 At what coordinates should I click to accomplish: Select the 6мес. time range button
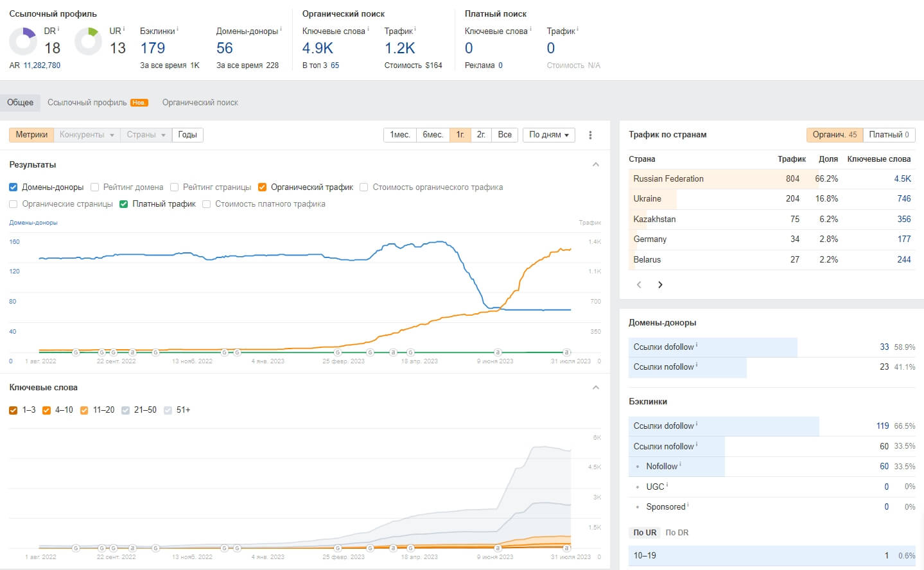click(x=433, y=135)
